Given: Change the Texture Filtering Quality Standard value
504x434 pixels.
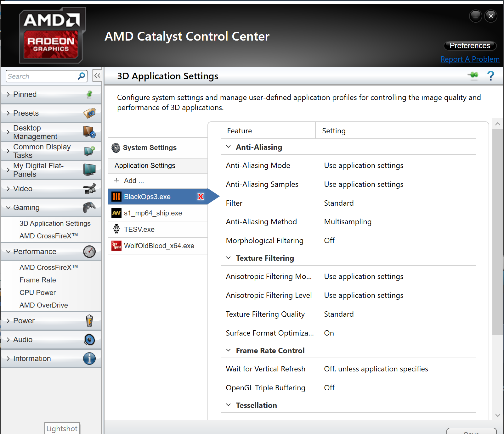Looking at the screenshot, I should pos(339,314).
